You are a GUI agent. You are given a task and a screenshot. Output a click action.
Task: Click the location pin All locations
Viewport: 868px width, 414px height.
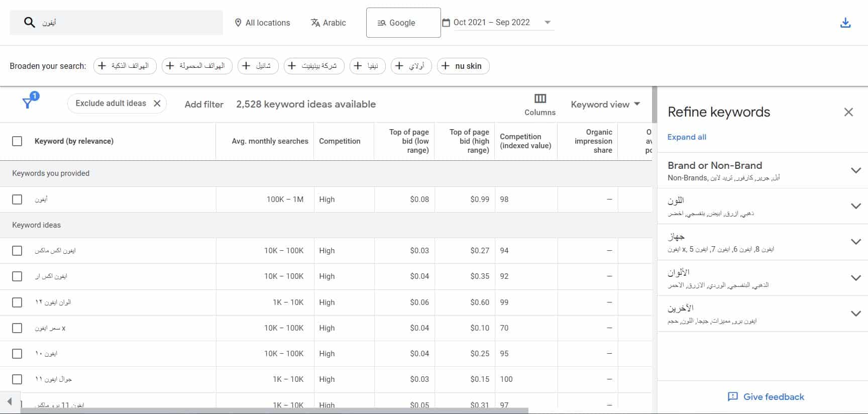262,23
